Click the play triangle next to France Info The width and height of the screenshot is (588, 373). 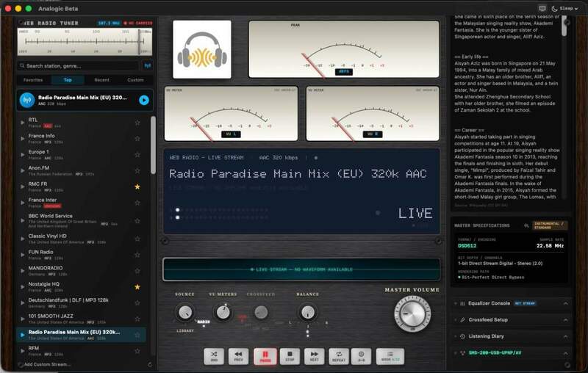pyautogui.click(x=23, y=139)
